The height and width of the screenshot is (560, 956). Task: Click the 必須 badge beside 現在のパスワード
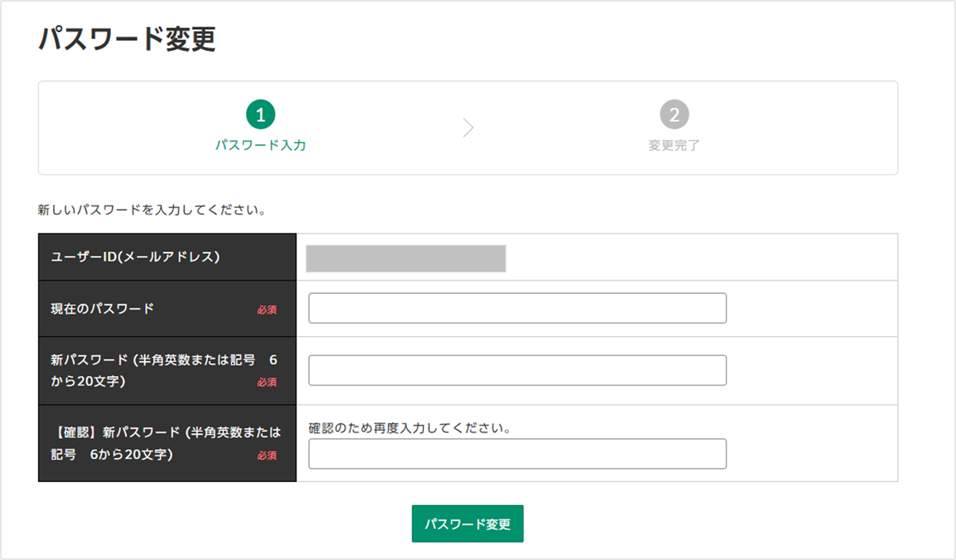267,310
